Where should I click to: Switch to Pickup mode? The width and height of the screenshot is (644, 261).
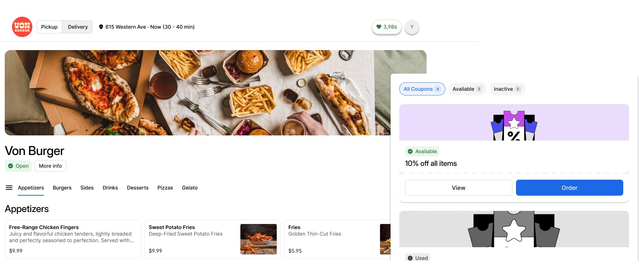click(49, 27)
